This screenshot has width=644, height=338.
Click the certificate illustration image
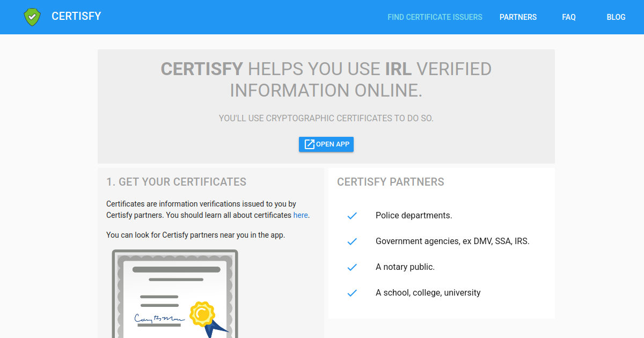click(x=175, y=294)
